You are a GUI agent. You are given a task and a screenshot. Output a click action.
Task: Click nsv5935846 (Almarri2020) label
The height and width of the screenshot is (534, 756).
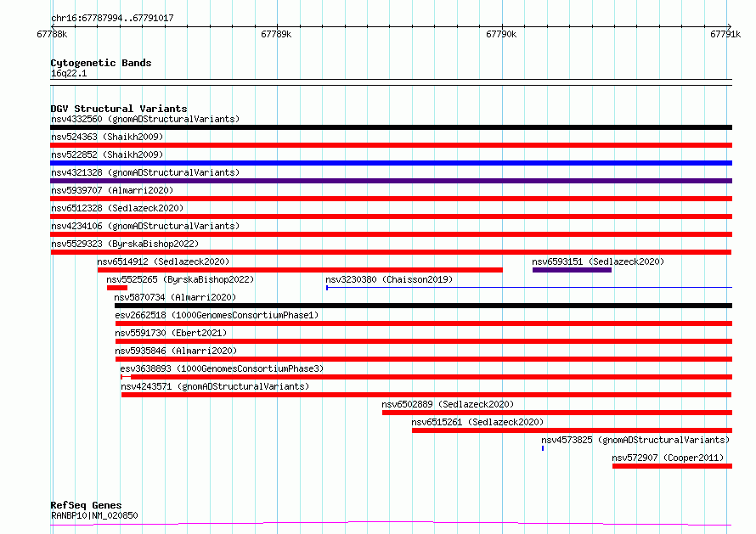tap(176, 351)
